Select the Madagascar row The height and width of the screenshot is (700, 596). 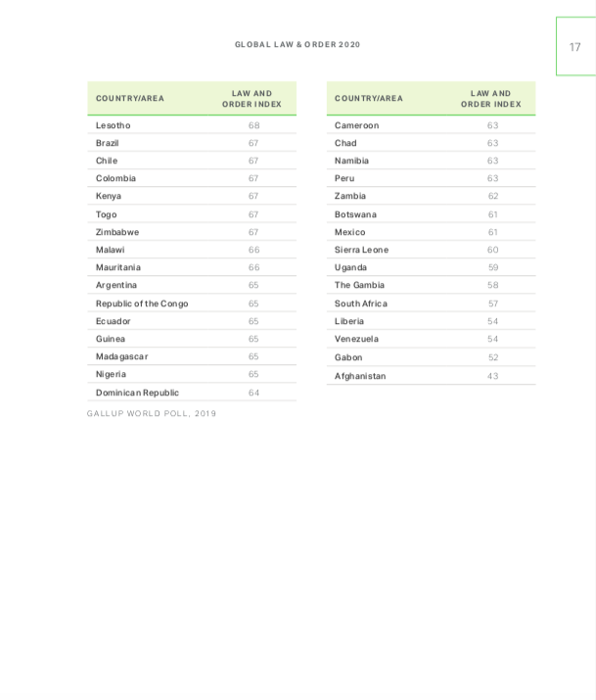tap(192, 356)
